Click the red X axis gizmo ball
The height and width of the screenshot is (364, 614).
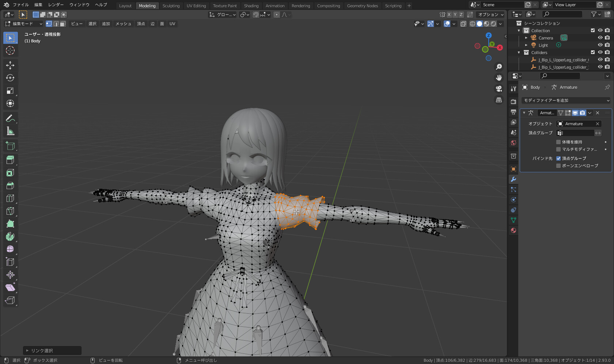(x=500, y=47)
